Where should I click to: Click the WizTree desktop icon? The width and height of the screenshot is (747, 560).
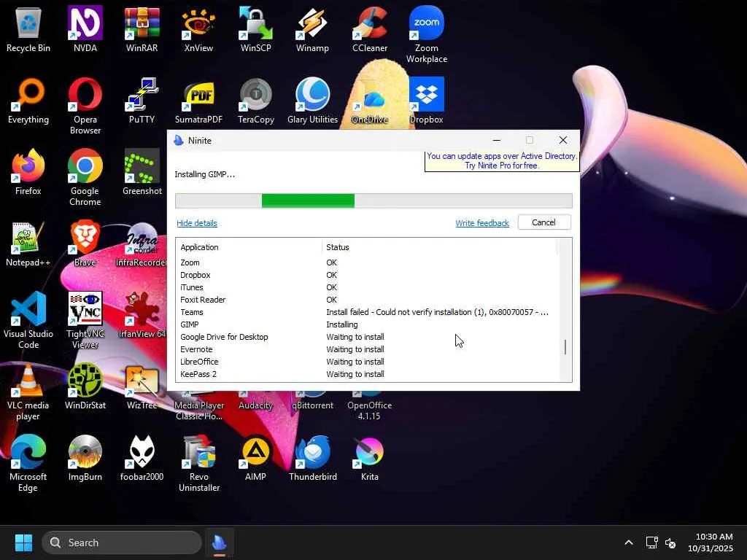pos(142,386)
